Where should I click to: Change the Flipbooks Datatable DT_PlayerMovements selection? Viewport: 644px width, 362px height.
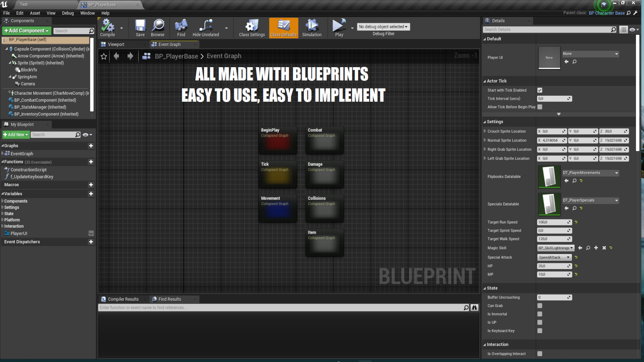pyautogui.click(x=590, y=173)
